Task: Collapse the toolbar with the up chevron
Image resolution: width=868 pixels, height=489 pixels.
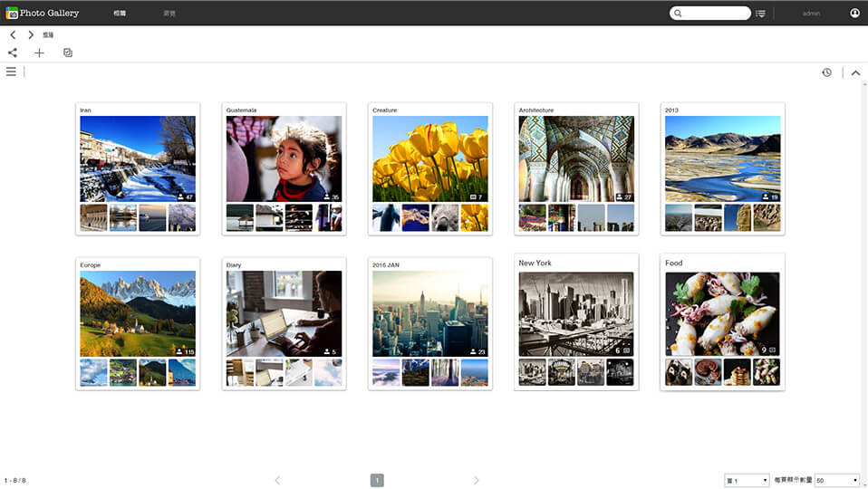Action: (855, 72)
